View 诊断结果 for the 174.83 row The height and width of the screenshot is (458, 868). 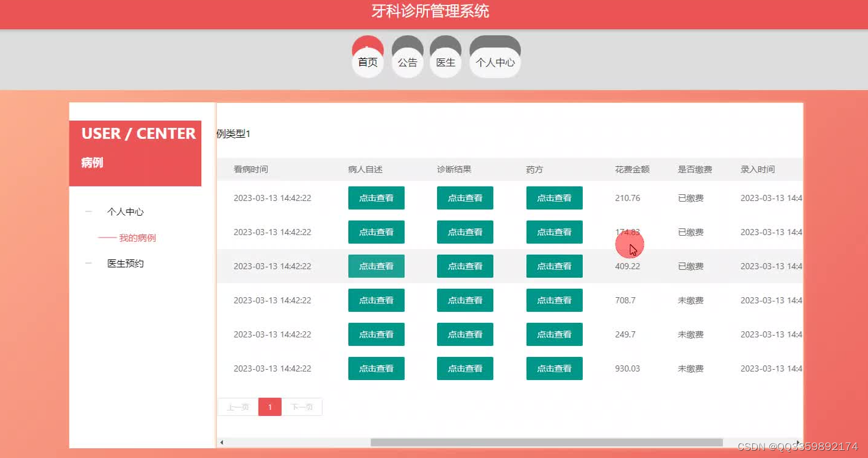465,232
